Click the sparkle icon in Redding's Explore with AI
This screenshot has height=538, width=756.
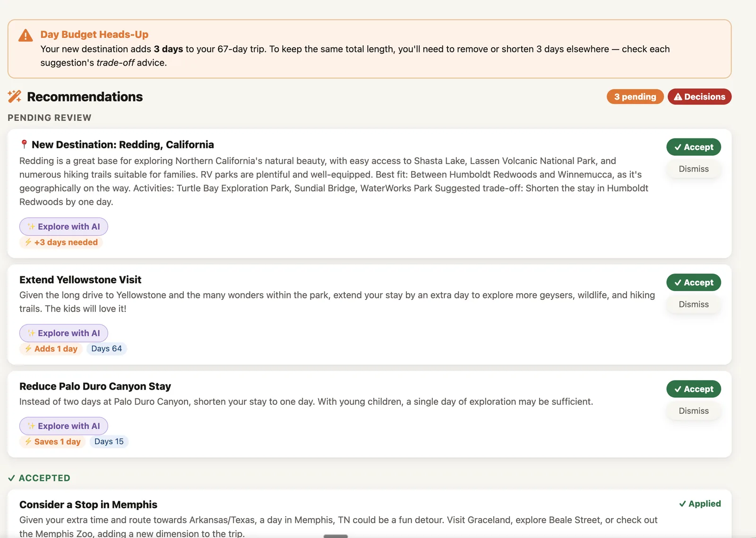31,227
